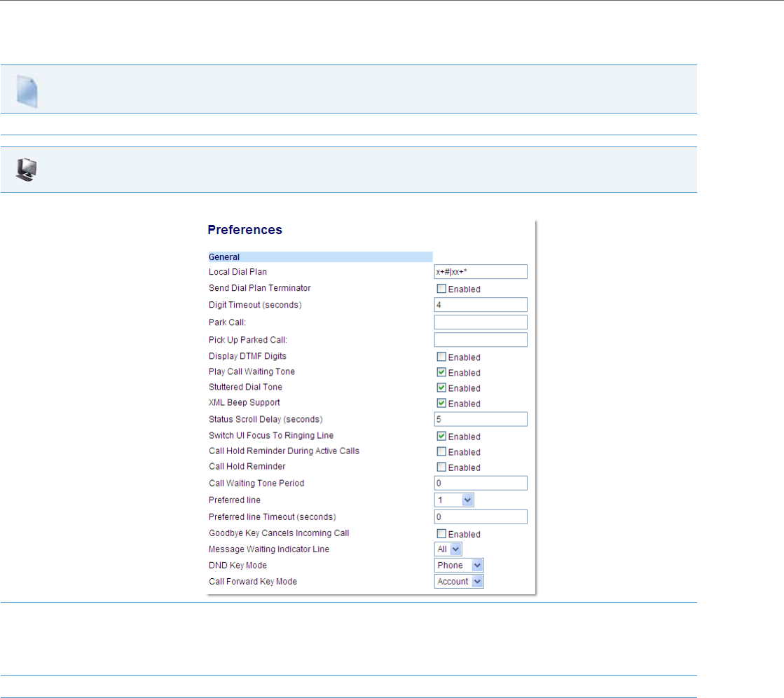Image resolution: width=784 pixels, height=698 pixels.
Task: Click the Display DTMF Digits label
Action: pos(247,356)
